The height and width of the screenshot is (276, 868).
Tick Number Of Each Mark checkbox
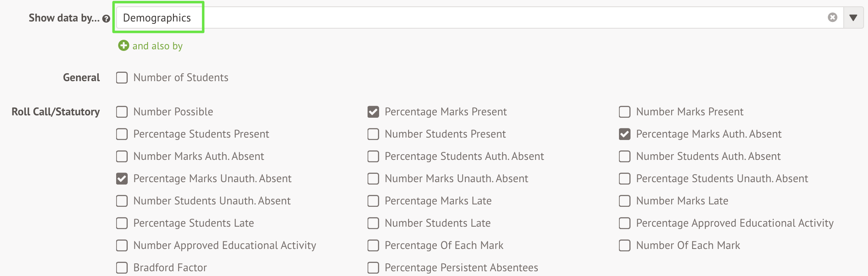(625, 245)
